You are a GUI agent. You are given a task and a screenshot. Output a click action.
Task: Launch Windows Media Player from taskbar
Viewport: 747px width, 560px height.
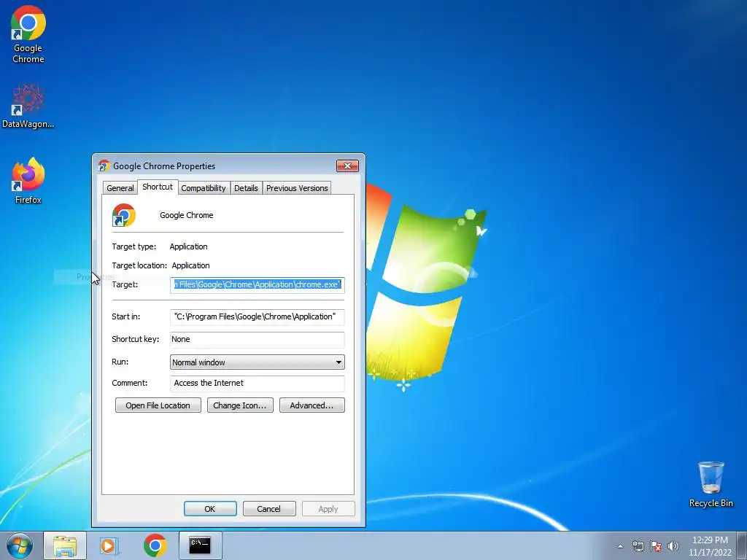pyautogui.click(x=109, y=545)
